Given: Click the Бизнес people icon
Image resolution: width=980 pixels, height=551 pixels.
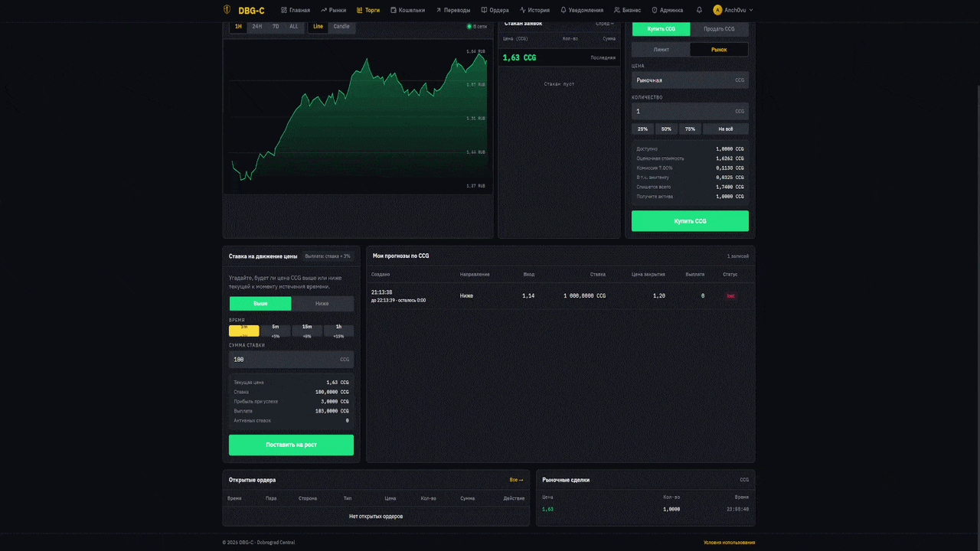Looking at the screenshot, I should [x=617, y=10].
